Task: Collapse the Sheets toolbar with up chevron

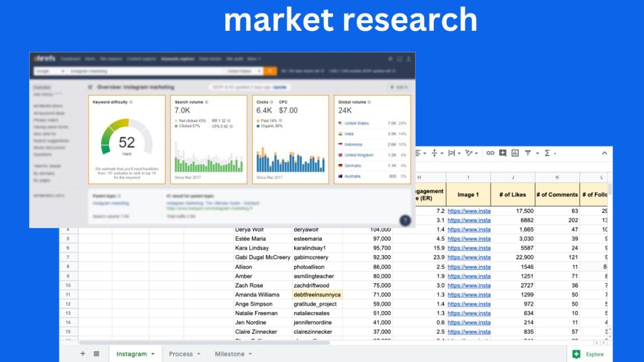Action: click(x=605, y=153)
